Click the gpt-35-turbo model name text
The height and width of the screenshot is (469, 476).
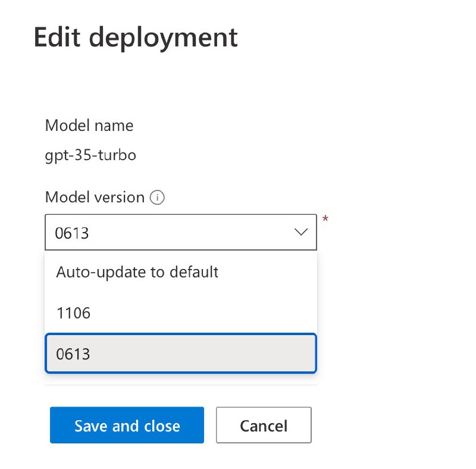[x=90, y=155]
